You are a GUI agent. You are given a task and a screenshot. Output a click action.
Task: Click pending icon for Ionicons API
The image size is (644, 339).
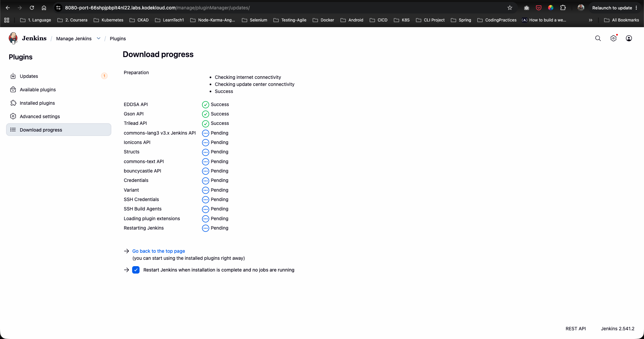click(x=206, y=143)
